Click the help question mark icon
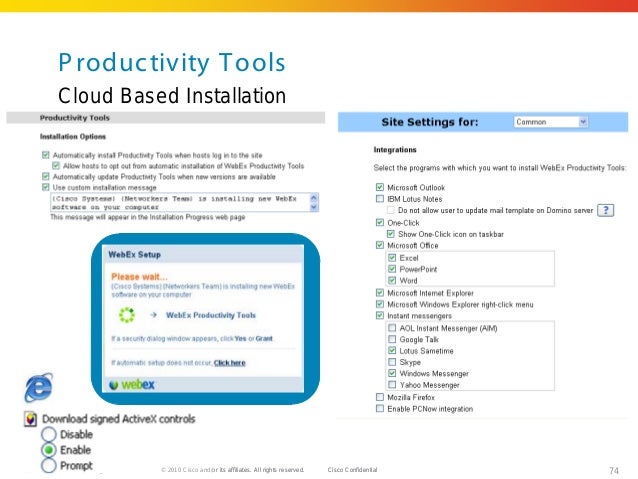 pos(605,210)
